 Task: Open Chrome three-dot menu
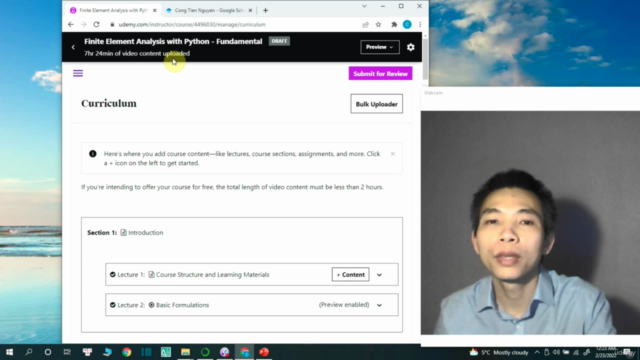420,24
